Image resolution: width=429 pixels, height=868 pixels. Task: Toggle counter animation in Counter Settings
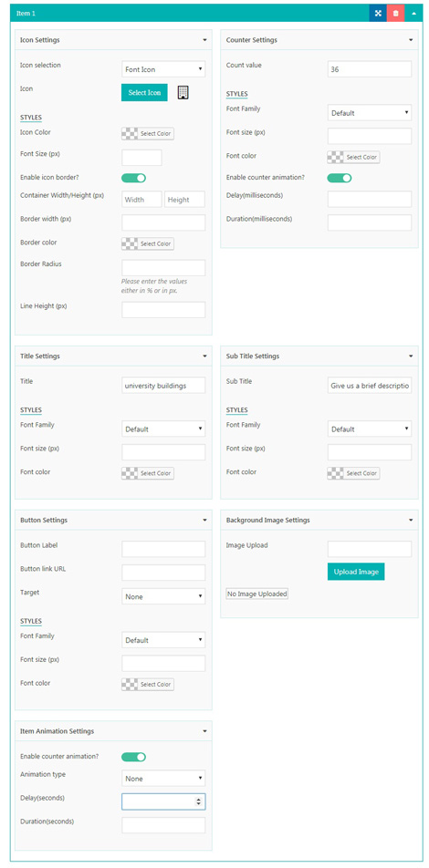pyautogui.click(x=340, y=178)
